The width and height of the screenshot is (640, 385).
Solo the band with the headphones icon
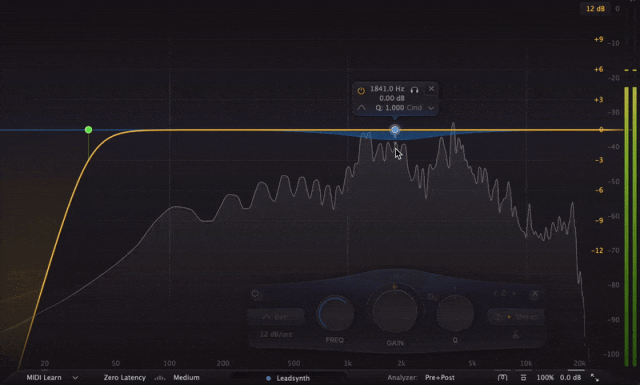pos(415,89)
